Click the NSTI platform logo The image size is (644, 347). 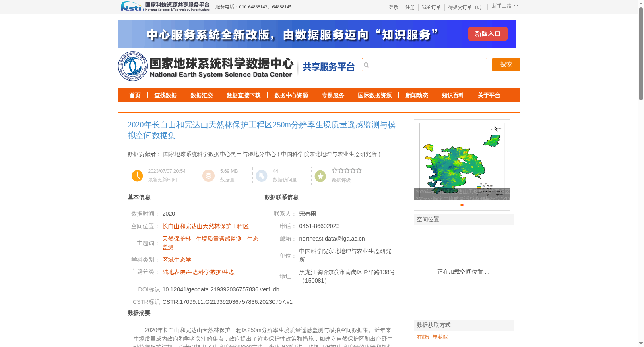(165, 6)
